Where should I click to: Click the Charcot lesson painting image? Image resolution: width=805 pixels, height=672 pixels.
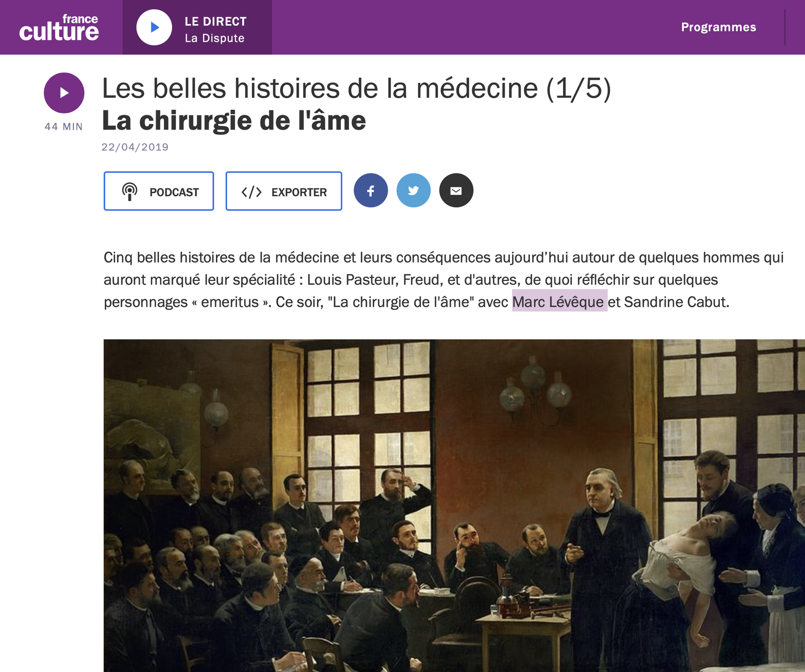coord(454,505)
